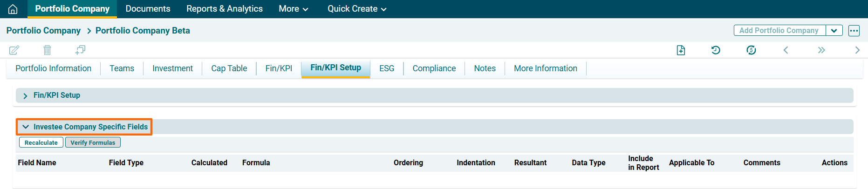Viewport: 868px width, 189px height.
Task: Click the Add Document icon
Action: (x=681, y=50)
